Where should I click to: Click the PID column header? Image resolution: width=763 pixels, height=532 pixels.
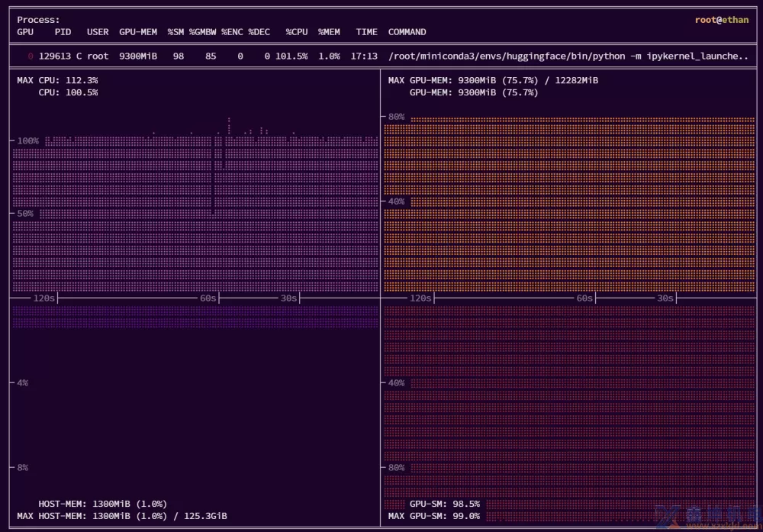63,32
